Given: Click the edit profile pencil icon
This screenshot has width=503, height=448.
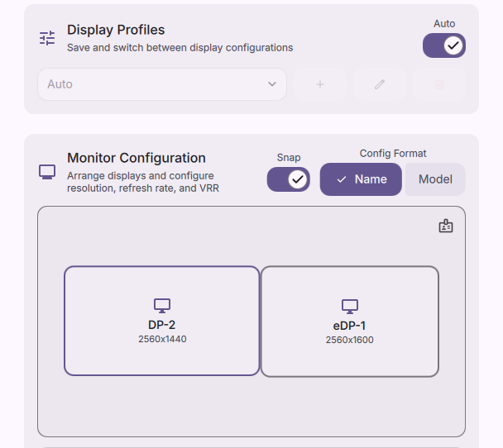Looking at the screenshot, I should (x=380, y=84).
